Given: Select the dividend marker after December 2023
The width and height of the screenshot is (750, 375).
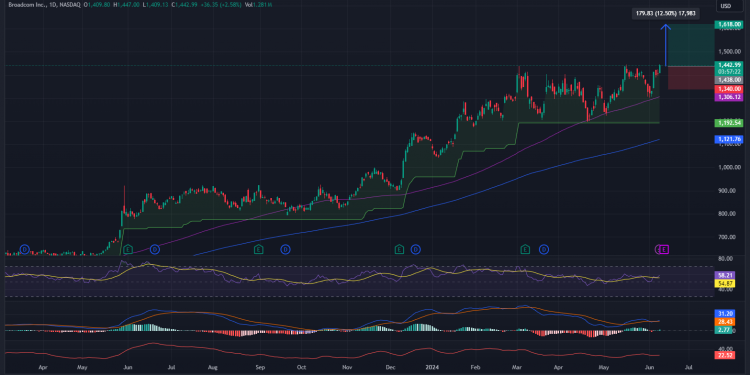Looking at the screenshot, I should 416,249.
